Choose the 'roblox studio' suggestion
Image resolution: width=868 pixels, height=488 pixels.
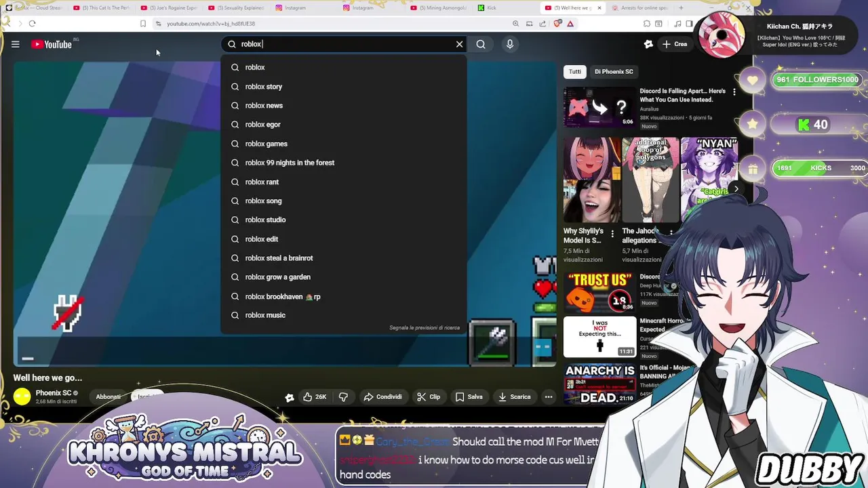click(344, 220)
